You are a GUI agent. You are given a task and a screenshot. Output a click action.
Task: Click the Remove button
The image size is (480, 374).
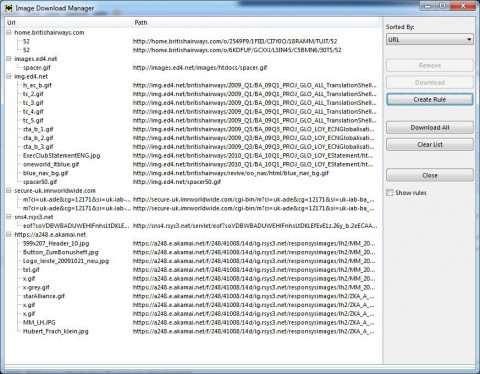click(430, 65)
